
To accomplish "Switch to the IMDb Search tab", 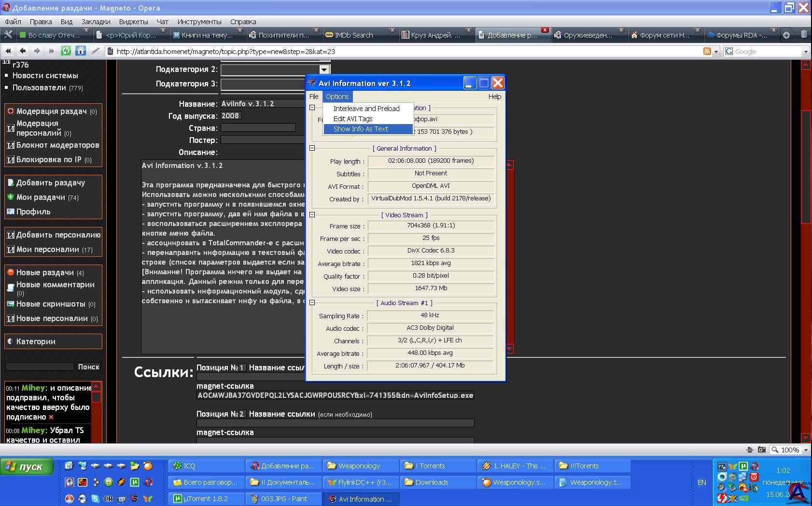I will click(x=353, y=35).
